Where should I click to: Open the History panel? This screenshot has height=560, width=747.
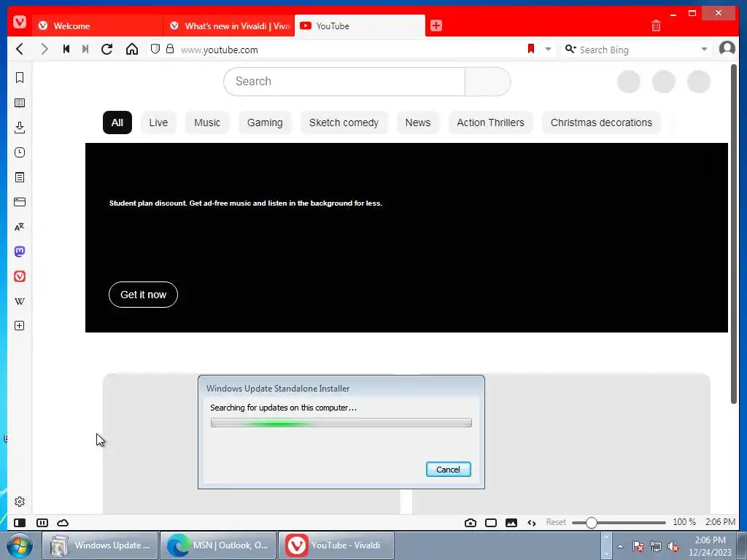click(x=20, y=152)
